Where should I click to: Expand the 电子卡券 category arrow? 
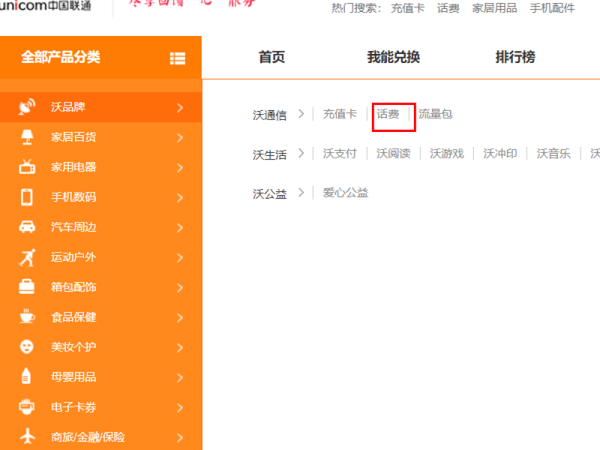point(180,407)
